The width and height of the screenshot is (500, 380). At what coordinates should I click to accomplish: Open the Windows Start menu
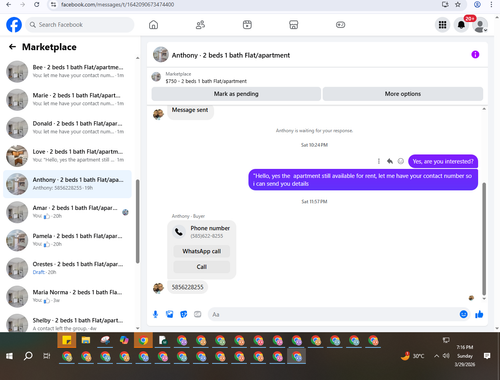pos(9,356)
